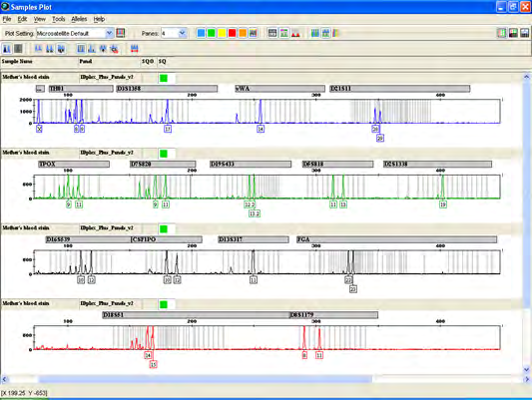Screen dimensions: 532x400
Task: Click the multicolor rainbow dyes icon in the top toolbar
Action: click(x=335, y=33)
